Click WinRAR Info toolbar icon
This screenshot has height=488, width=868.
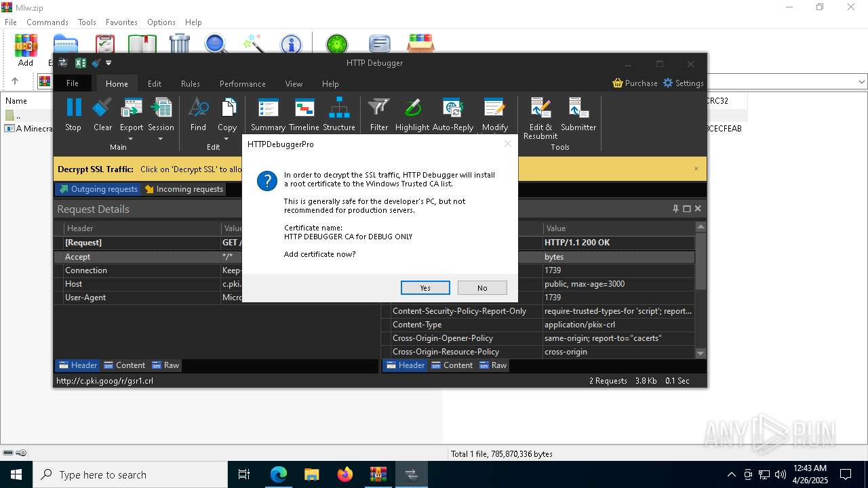click(x=291, y=45)
